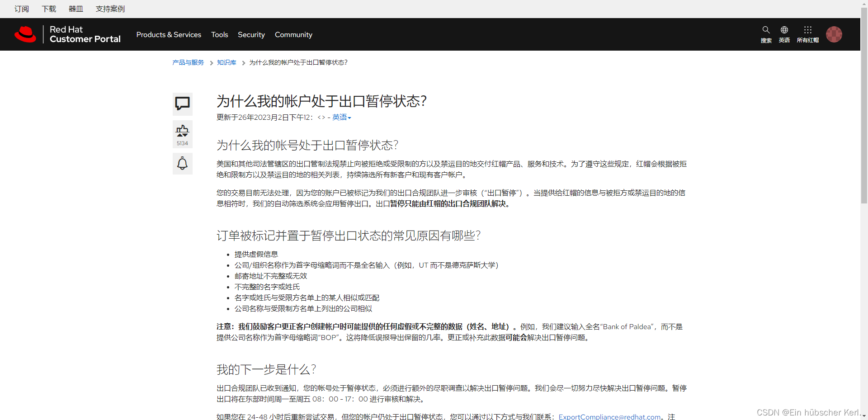Open the globe language selector icon
The width and height of the screenshot is (868, 420).
coord(784,30)
